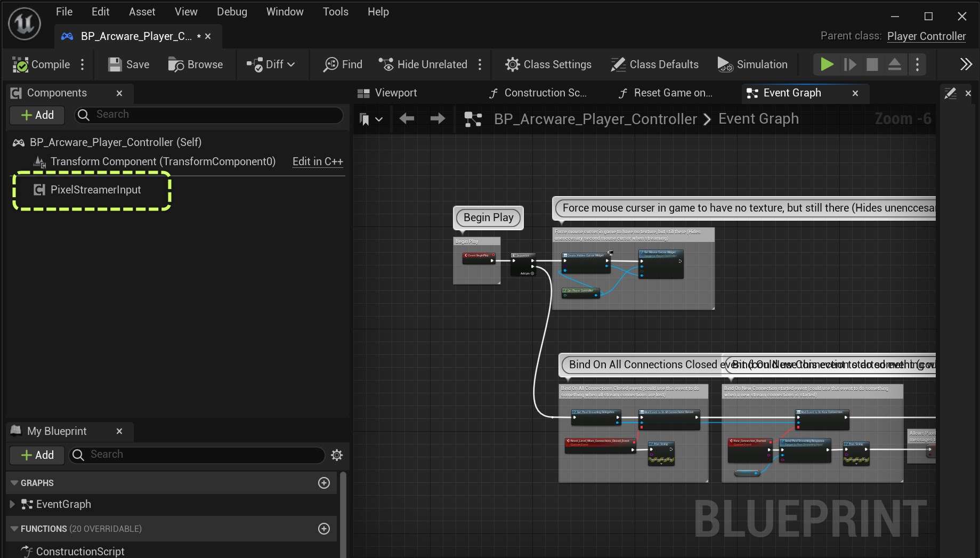Click the Edit in C++ link

pyautogui.click(x=318, y=161)
